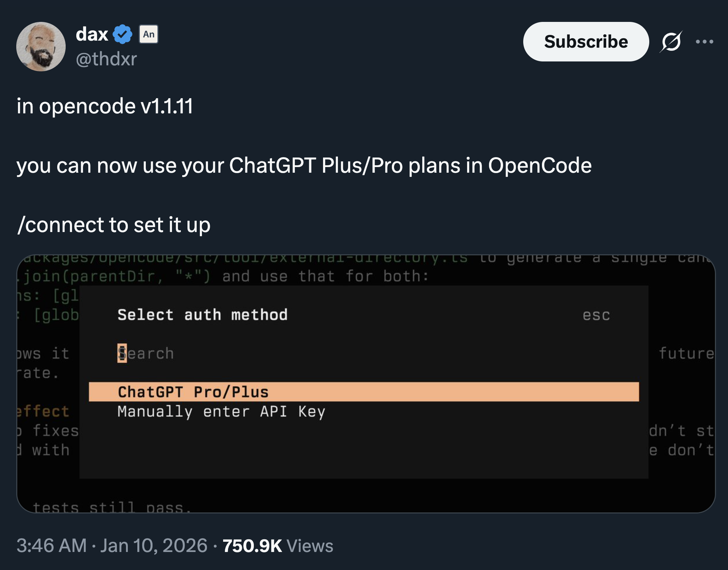Click the blue verified checkmark badge

[x=122, y=34]
